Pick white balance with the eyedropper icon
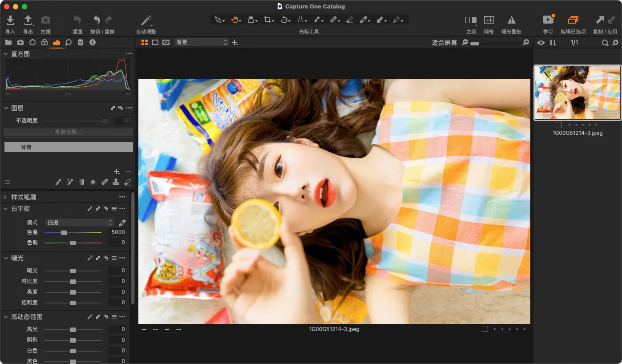 (122, 222)
